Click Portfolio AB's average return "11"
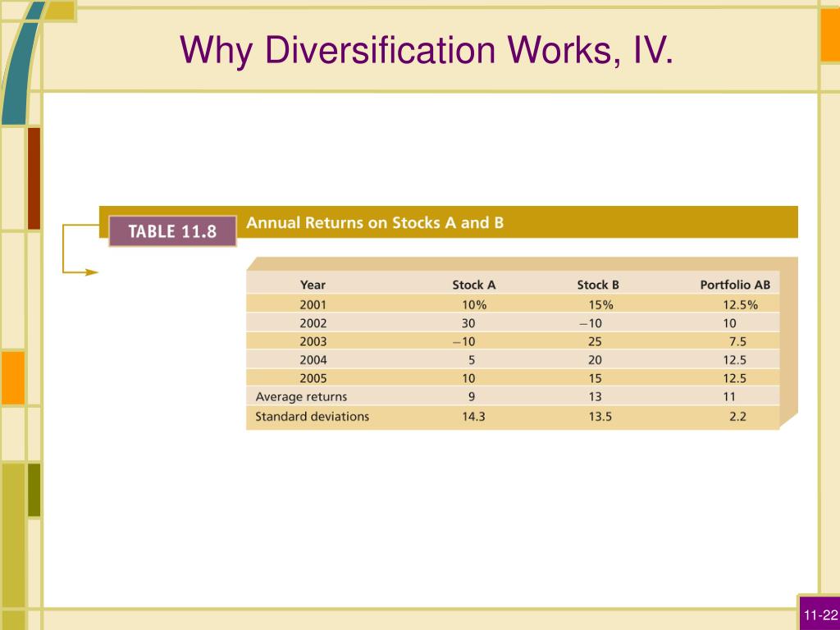The image size is (840, 630). (x=729, y=397)
